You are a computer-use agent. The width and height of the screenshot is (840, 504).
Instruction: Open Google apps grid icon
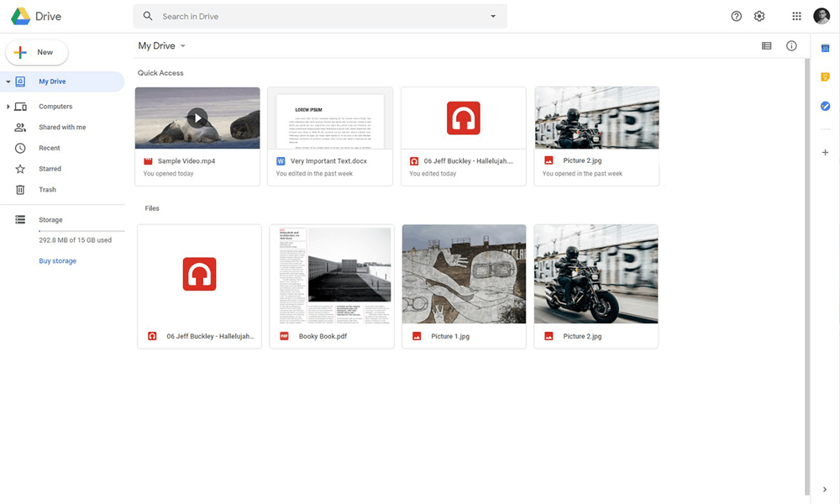point(796,16)
